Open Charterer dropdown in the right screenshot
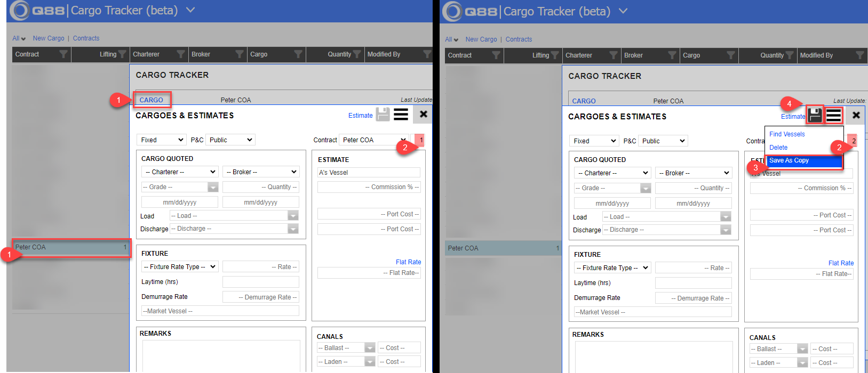868x373 pixels. [612, 173]
